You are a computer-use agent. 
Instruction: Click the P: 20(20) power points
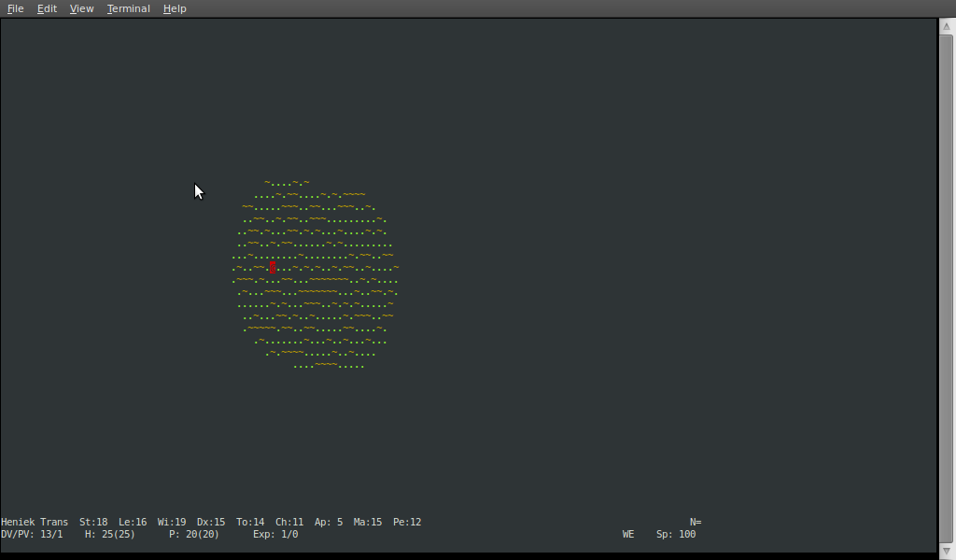193,534
